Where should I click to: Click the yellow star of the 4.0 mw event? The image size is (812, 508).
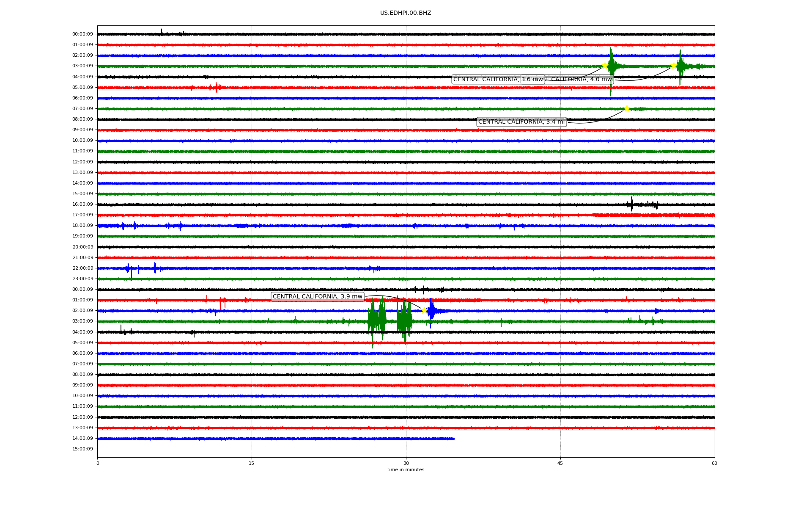click(674, 66)
